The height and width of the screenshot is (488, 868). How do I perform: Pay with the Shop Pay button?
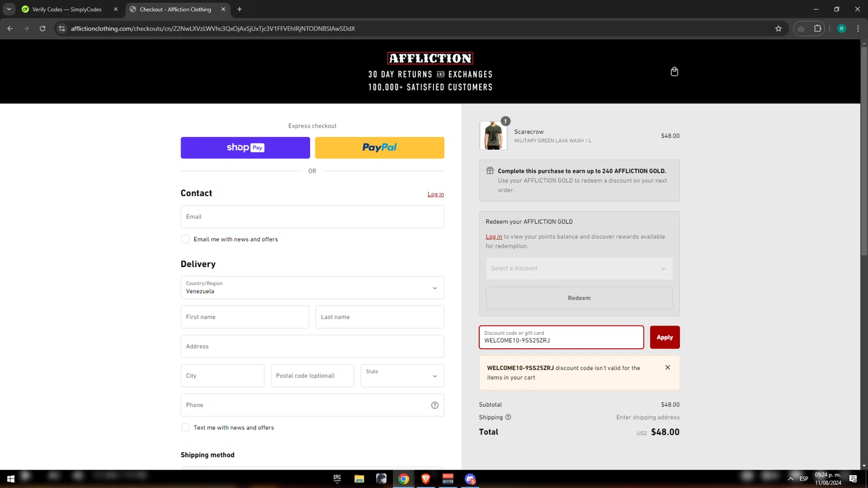[x=245, y=148]
